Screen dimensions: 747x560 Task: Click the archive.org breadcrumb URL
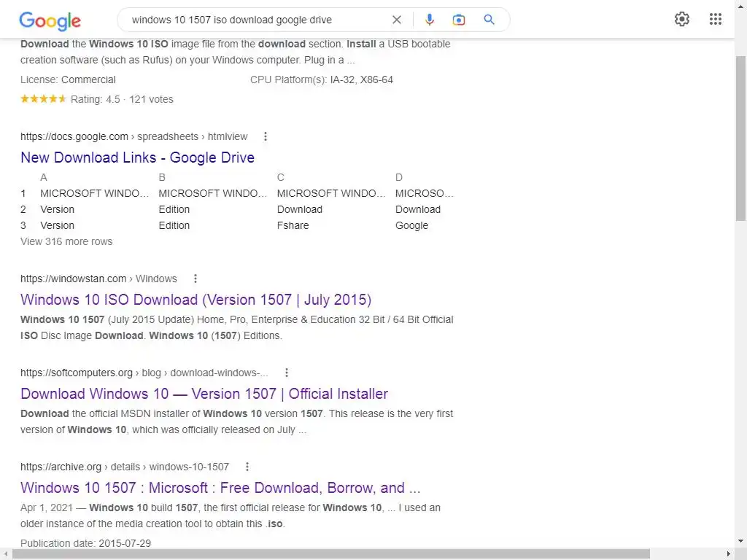124,467
